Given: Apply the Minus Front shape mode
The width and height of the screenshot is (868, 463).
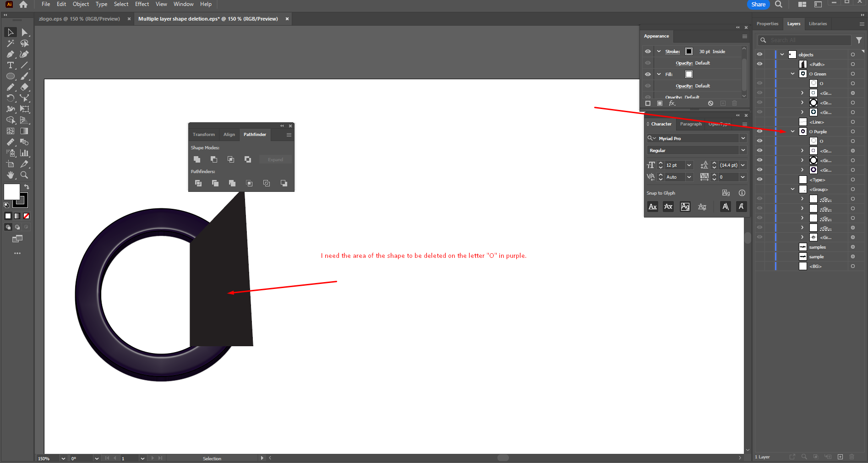Looking at the screenshot, I should pyautogui.click(x=214, y=159).
